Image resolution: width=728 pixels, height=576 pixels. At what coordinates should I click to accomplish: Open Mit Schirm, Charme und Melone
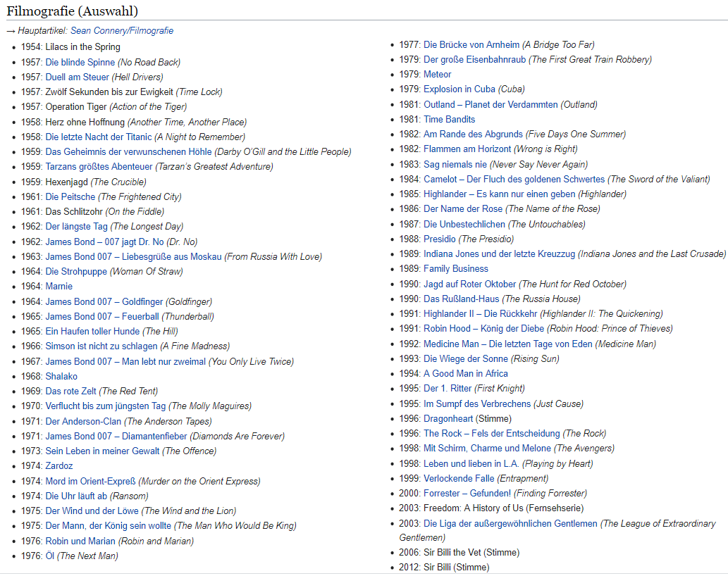(488, 448)
